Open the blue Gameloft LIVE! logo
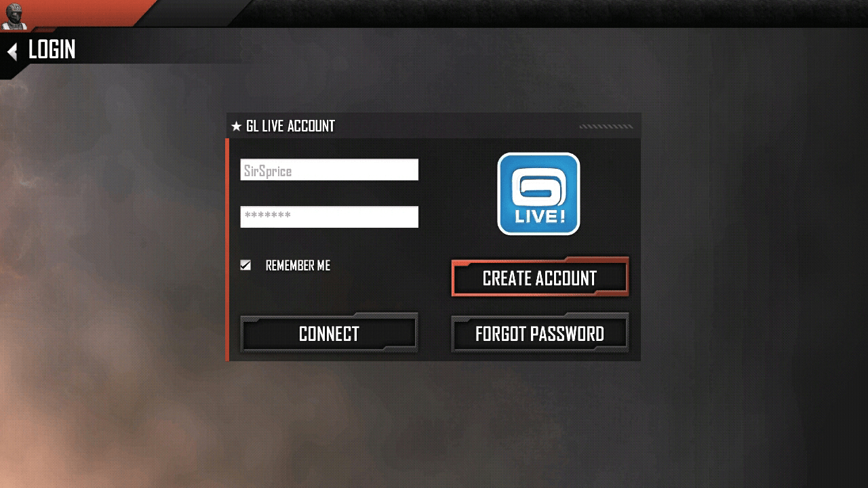 (538, 194)
